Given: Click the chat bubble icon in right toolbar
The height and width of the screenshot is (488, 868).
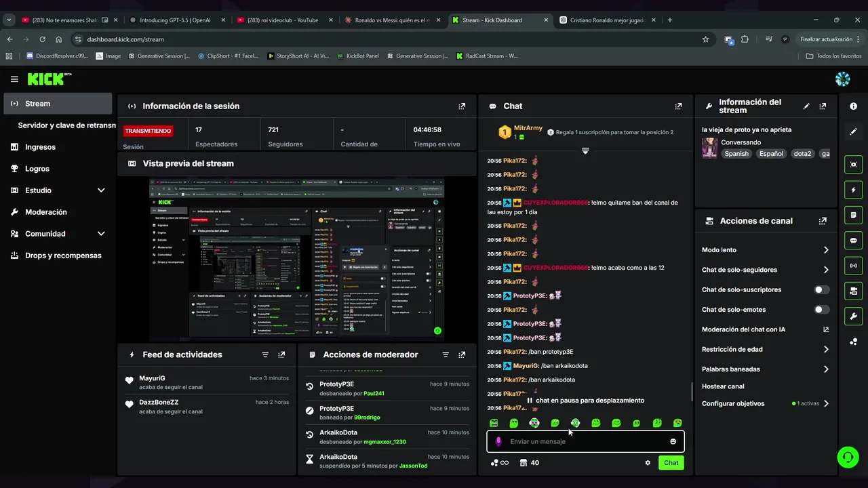Looking at the screenshot, I should tap(853, 241).
